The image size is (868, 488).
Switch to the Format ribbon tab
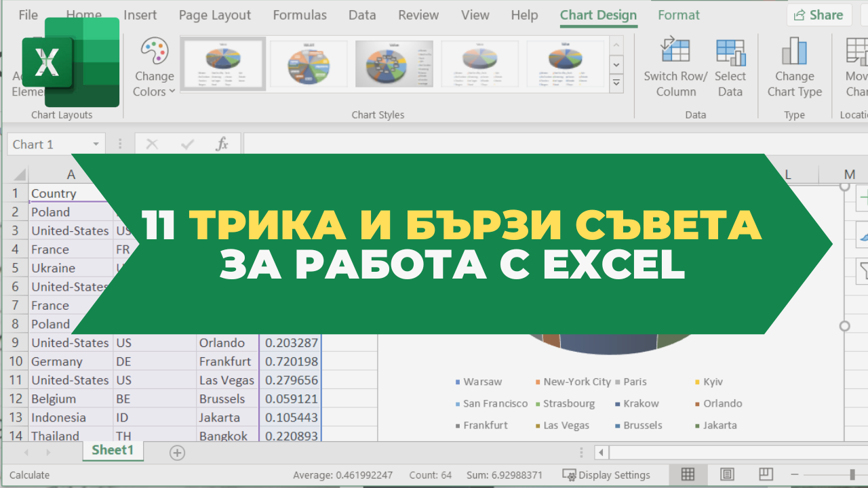[678, 14]
